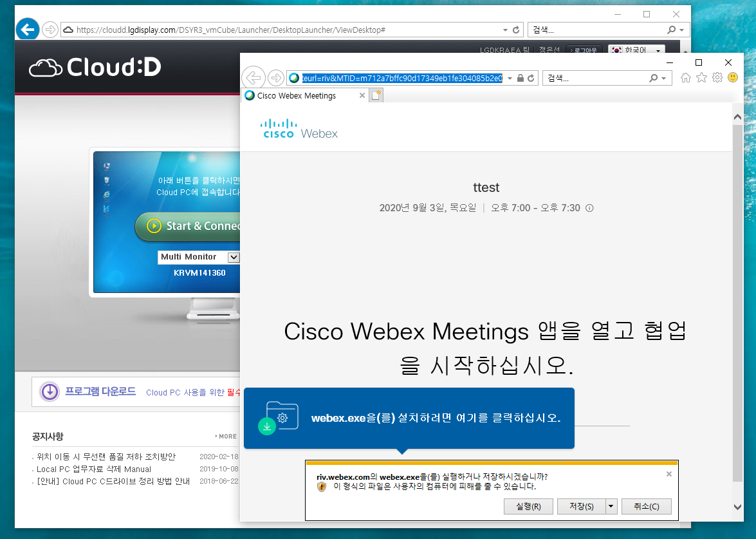The height and width of the screenshot is (539, 756).
Task: Refresh the Cloud:D browser page
Action: (516, 30)
